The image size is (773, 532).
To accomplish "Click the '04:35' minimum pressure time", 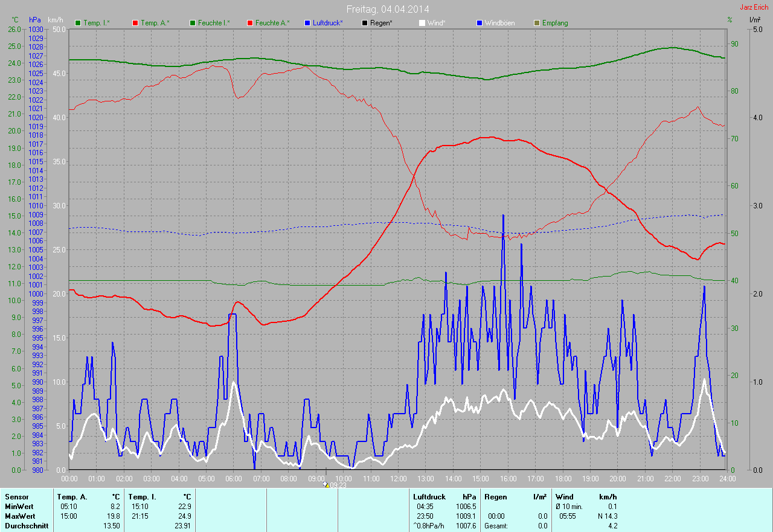I will [426, 507].
